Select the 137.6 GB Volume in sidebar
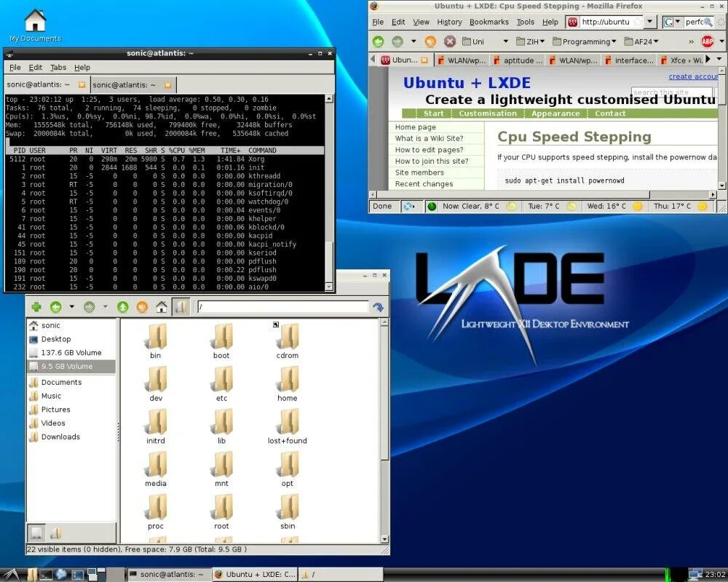 (71, 353)
